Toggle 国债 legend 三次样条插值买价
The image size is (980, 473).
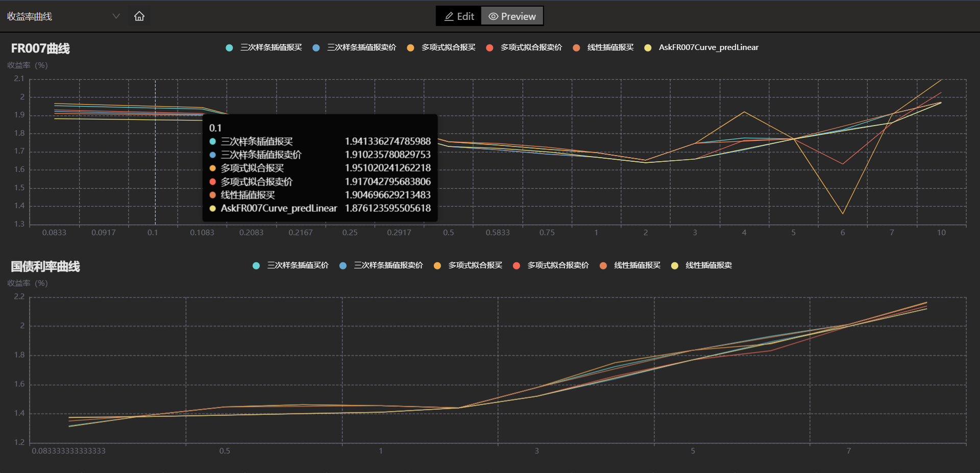pos(290,265)
